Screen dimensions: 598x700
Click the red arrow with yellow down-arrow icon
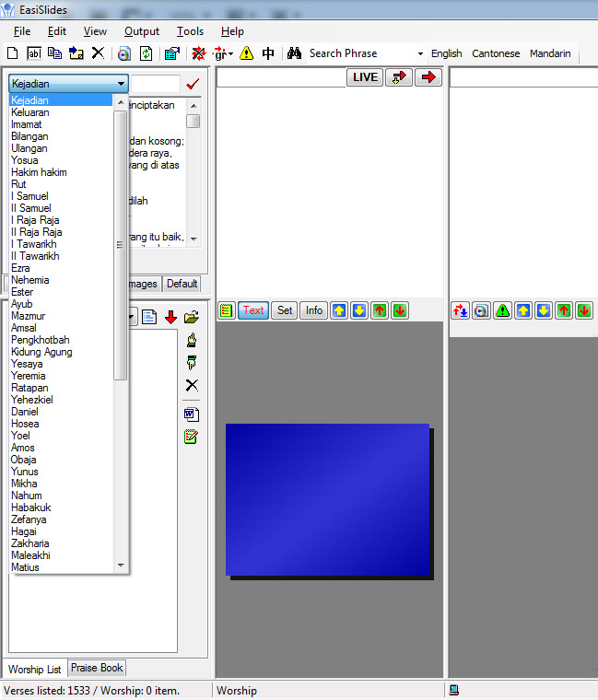point(399,77)
